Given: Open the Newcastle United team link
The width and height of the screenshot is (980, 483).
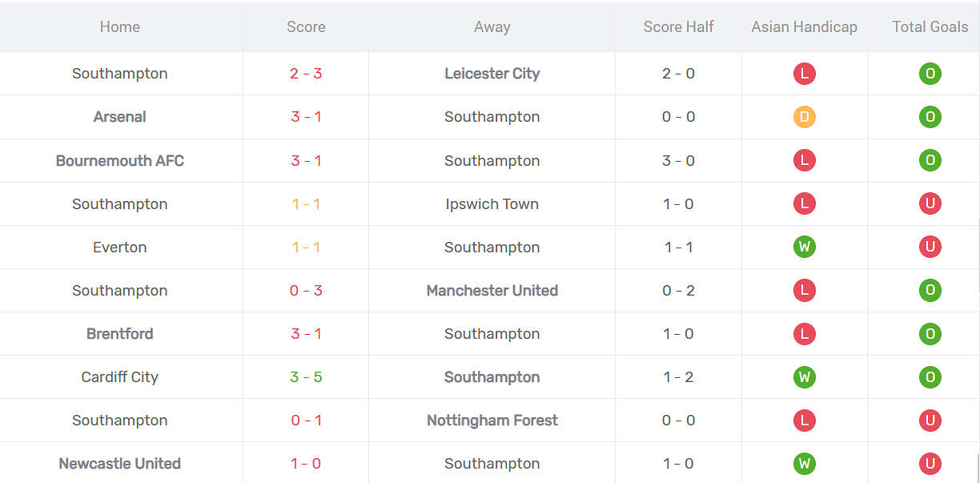Looking at the screenshot, I should pyautogui.click(x=120, y=463).
